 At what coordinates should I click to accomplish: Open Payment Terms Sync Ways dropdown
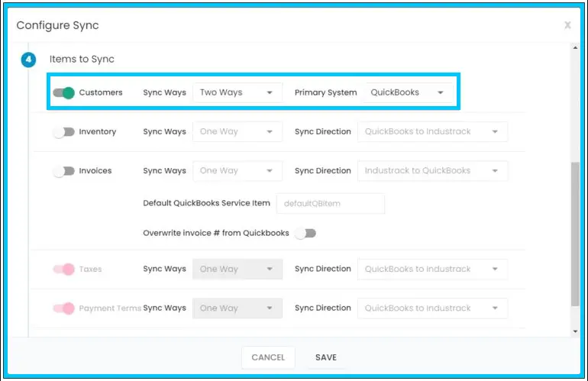click(x=237, y=308)
